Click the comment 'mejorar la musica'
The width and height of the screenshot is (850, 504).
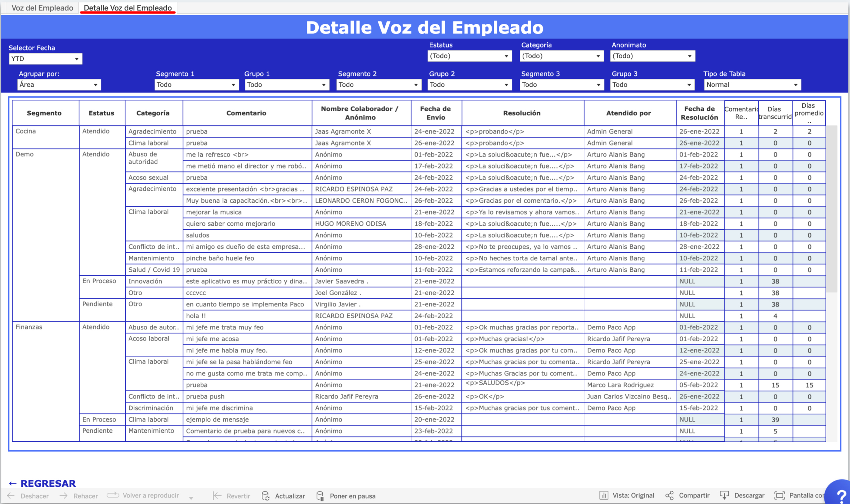point(247,212)
